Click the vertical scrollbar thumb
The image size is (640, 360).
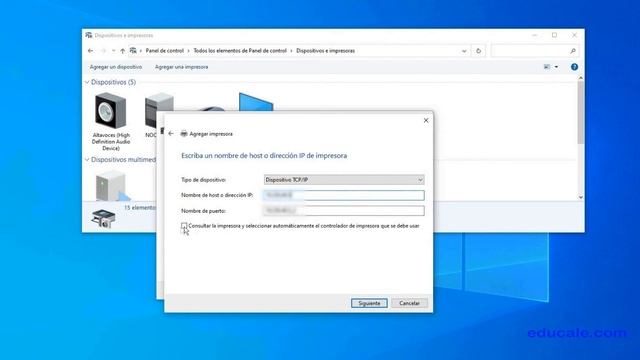pyautogui.click(x=580, y=112)
